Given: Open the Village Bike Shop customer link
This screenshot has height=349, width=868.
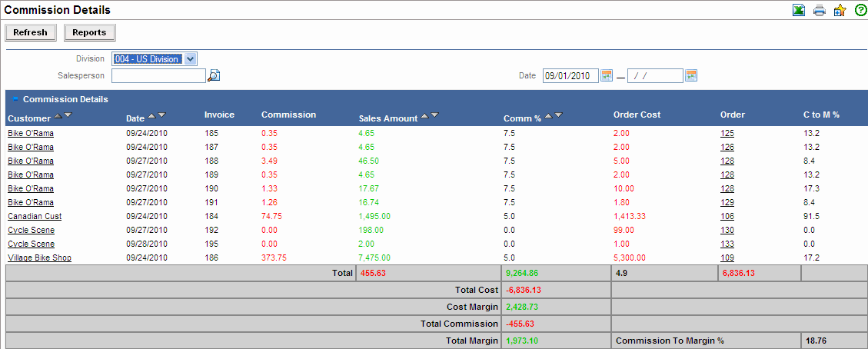Looking at the screenshot, I should coord(39,258).
